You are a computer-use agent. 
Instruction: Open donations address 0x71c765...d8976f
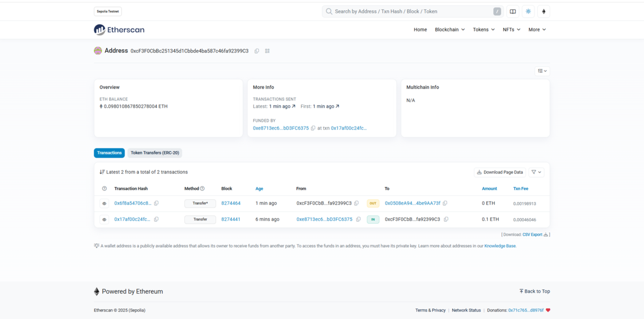pos(526,310)
